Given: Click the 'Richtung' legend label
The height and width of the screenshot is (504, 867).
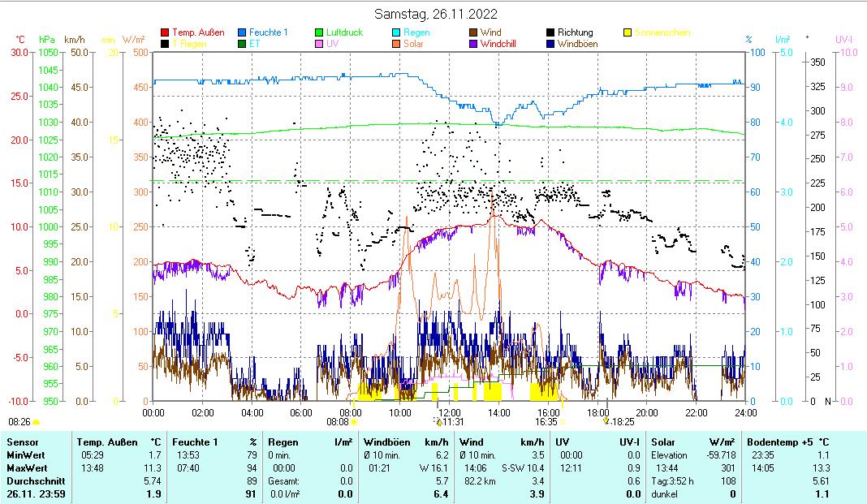Looking at the screenshot, I should point(575,32).
